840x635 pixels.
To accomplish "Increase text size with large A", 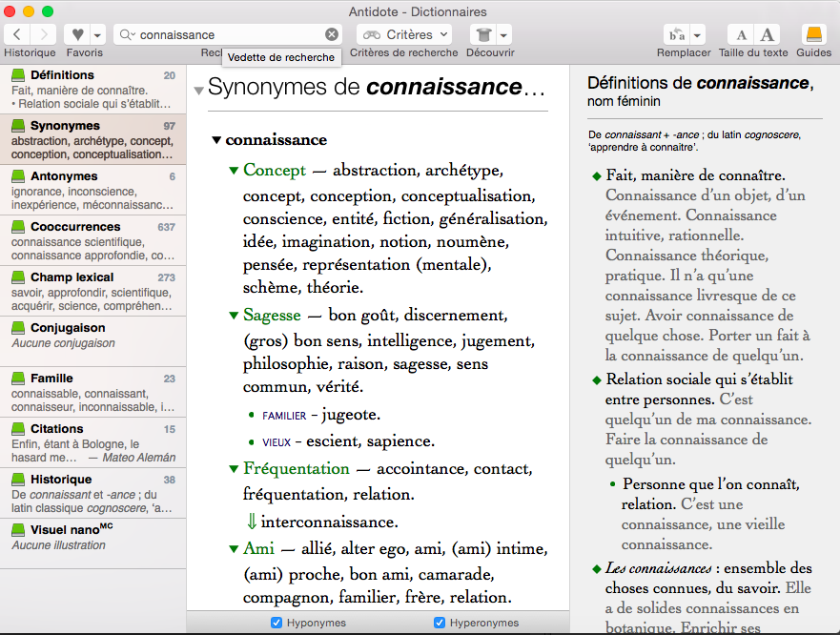I will click(768, 35).
